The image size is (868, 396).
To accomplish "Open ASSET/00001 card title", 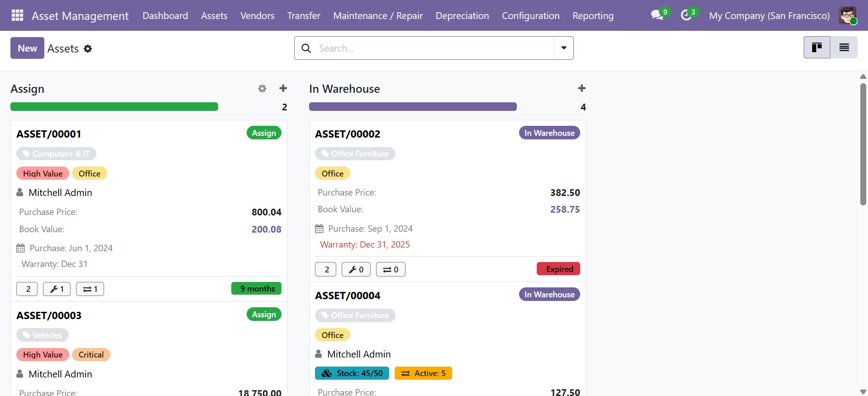I will pyautogui.click(x=49, y=134).
